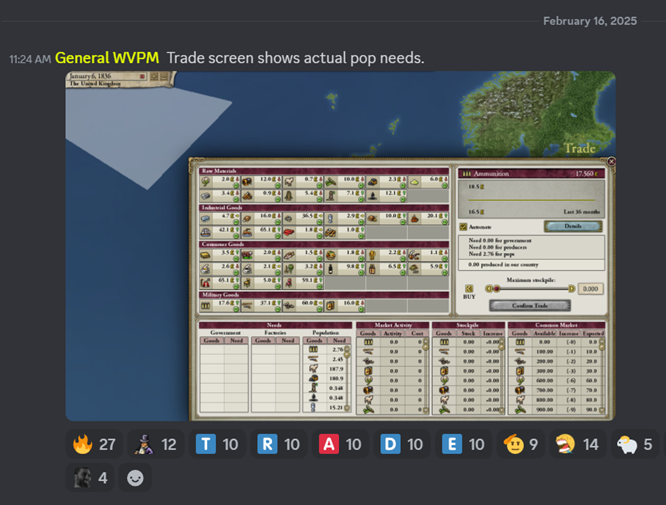Click the stockpile slider left arrow

(488, 289)
